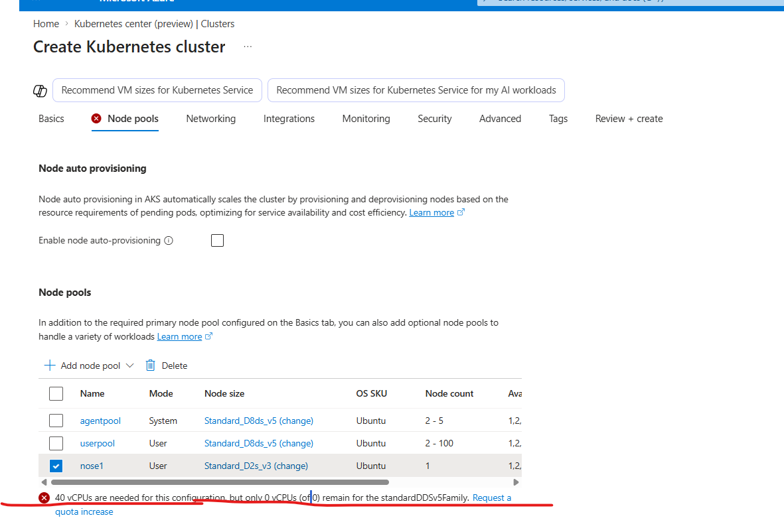This screenshot has height=532, width=784.
Task: Open Learn more about node pools
Action: (x=179, y=337)
